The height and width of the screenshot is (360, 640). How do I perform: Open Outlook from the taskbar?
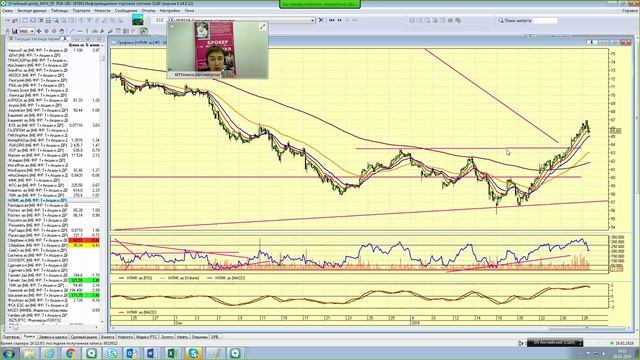coord(131,353)
